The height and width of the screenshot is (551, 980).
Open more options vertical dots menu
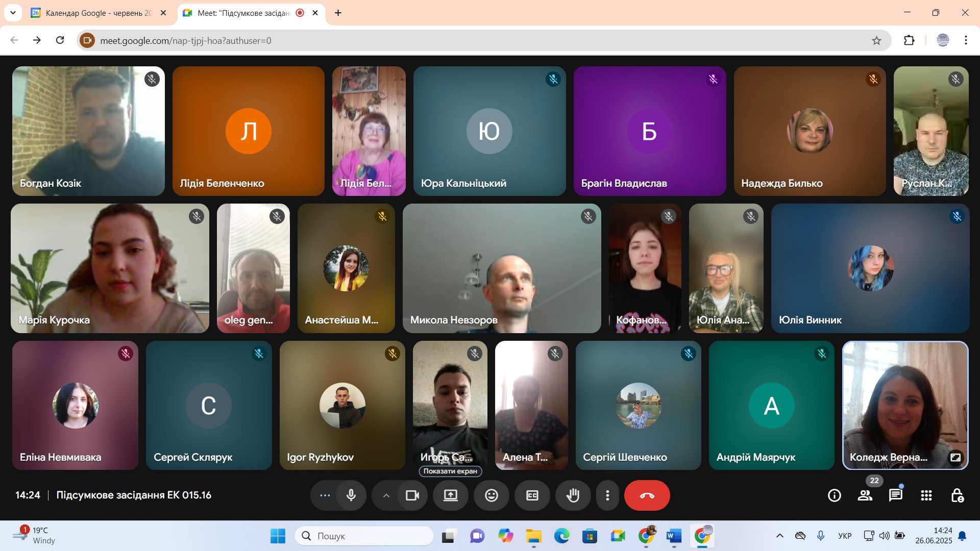click(x=607, y=495)
